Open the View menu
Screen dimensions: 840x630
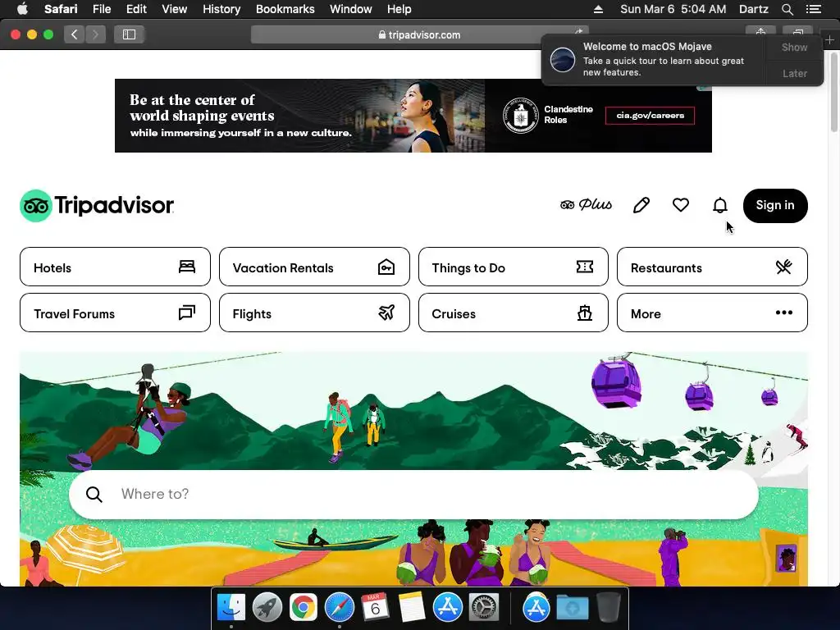coord(174,9)
